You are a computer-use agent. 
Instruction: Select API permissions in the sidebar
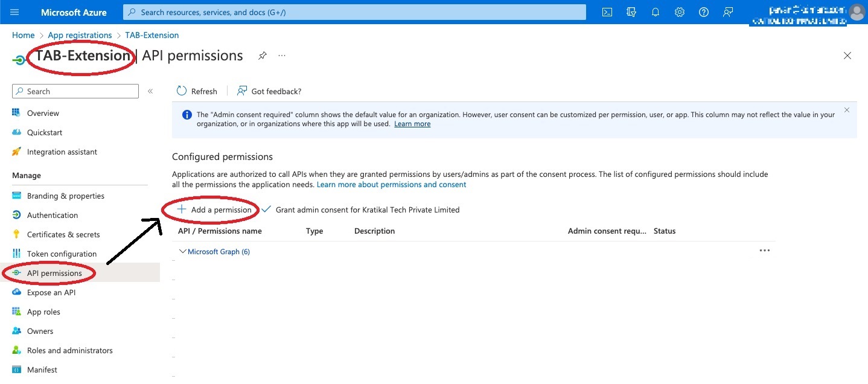pos(54,273)
